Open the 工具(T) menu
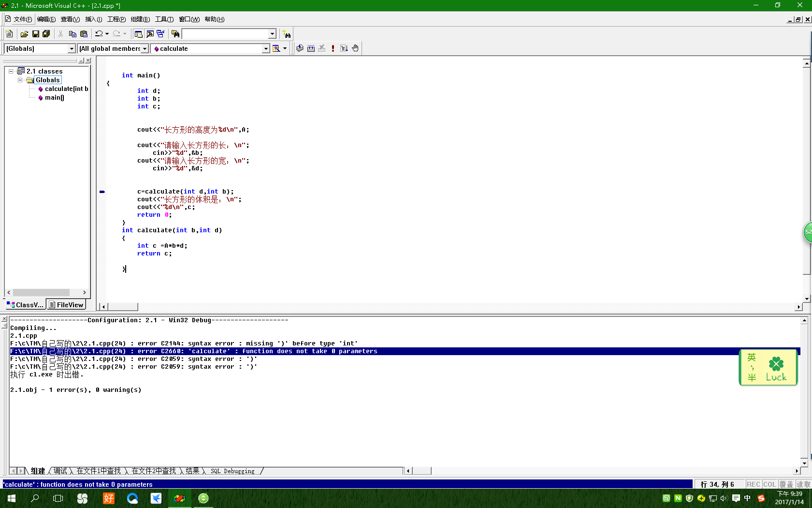812x508 pixels. (164, 19)
